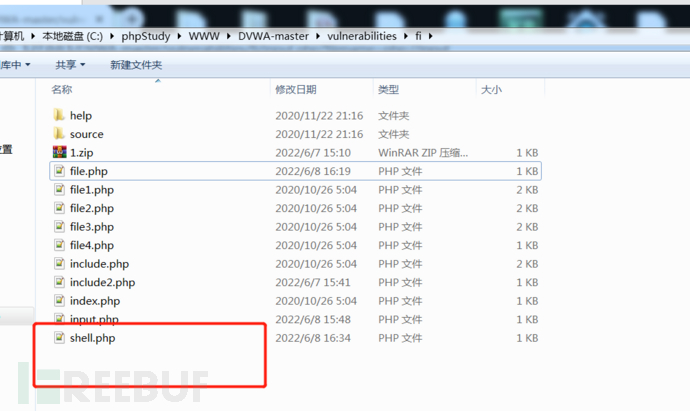Select the include.php name text
690x411 pixels.
click(x=99, y=264)
